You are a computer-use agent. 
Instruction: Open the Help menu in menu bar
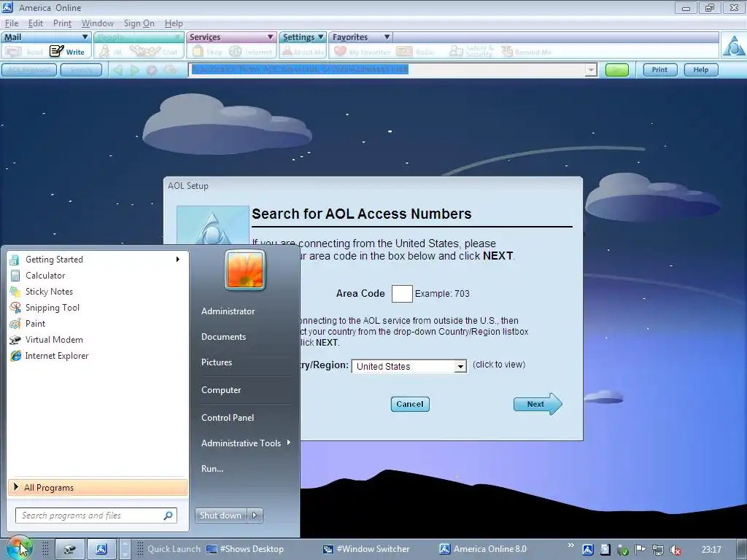tap(174, 23)
